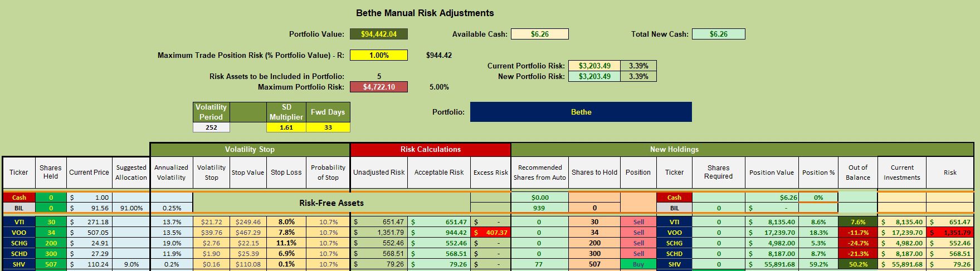Select the red VOO risk 1,351.79 cell at far right
This screenshot has width=980, height=271.
point(950,233)
